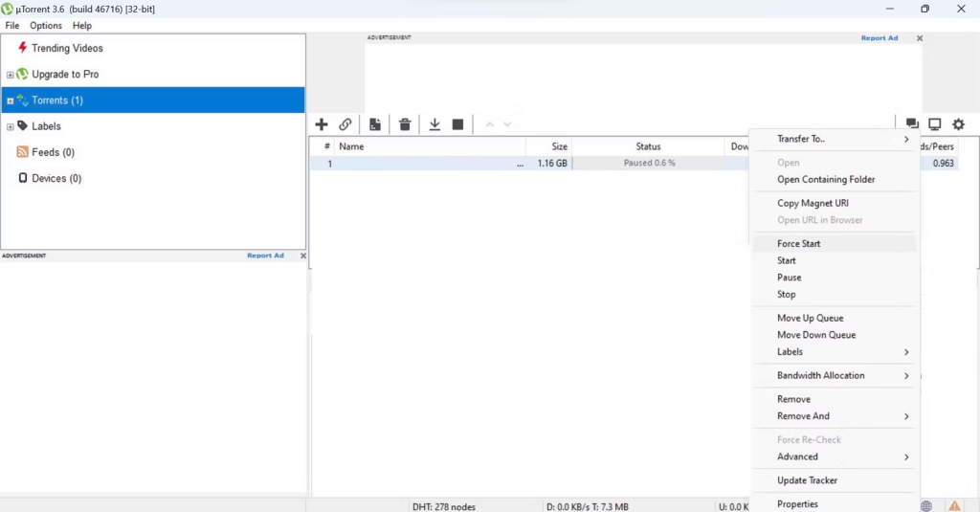Image resolution: width=980 pixels, height=512 pixels.
Task: Sort by the # column header
Action: pos(323,146)
